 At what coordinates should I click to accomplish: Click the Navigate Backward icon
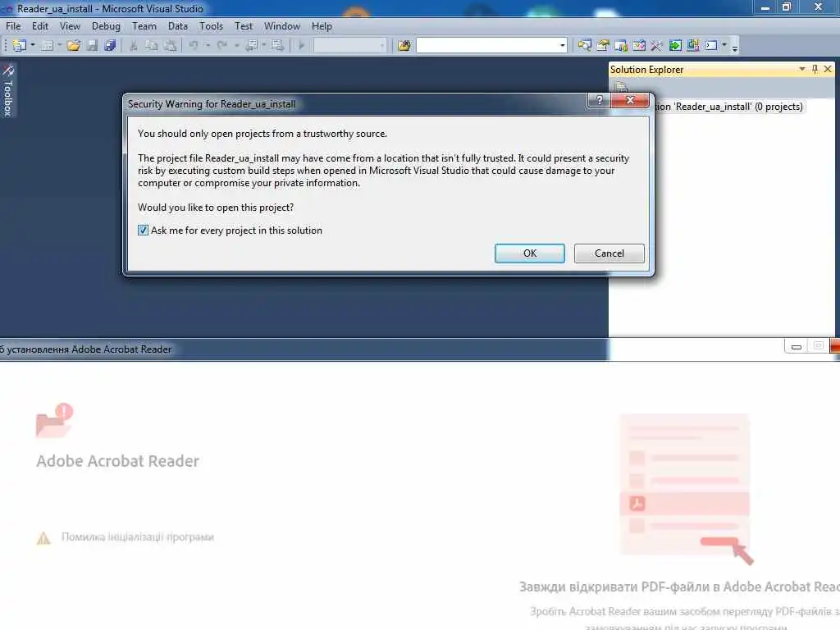pyautogui.click(x=251, y=46)
